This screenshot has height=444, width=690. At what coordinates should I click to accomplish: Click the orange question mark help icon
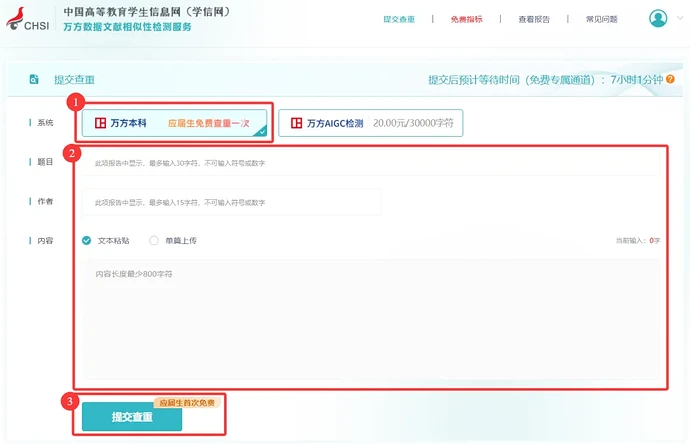pyautogui.click(x=670, y=79)
